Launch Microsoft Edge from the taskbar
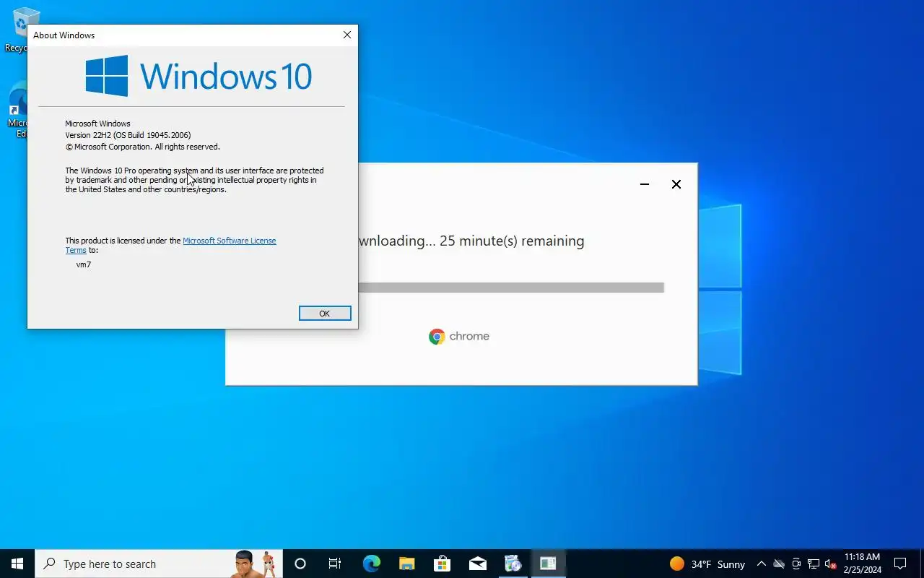 tap(371, 564)
